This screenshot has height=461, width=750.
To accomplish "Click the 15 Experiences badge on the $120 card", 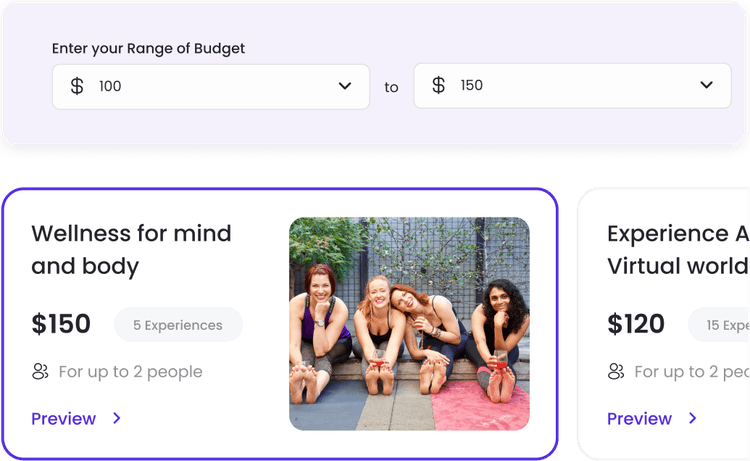I will [x=719, y=325].
